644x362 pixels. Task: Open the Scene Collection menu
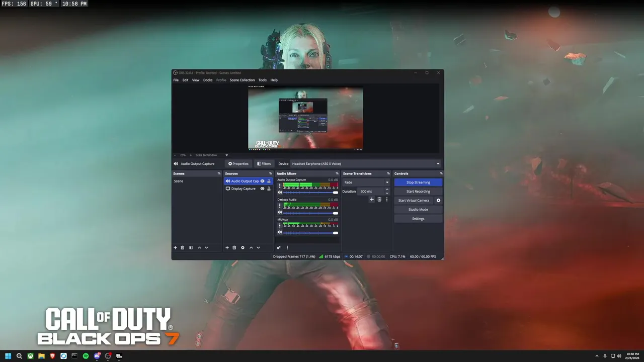point(243,80)
